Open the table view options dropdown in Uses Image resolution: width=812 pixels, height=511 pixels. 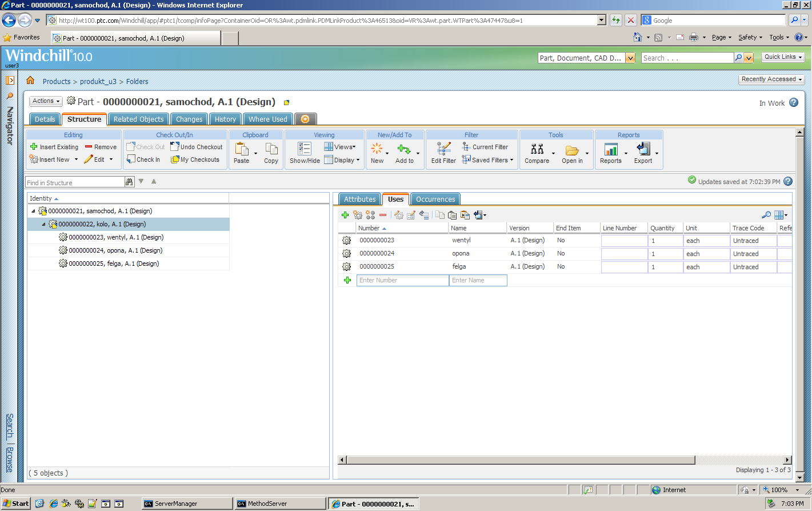tap(781, 215)
